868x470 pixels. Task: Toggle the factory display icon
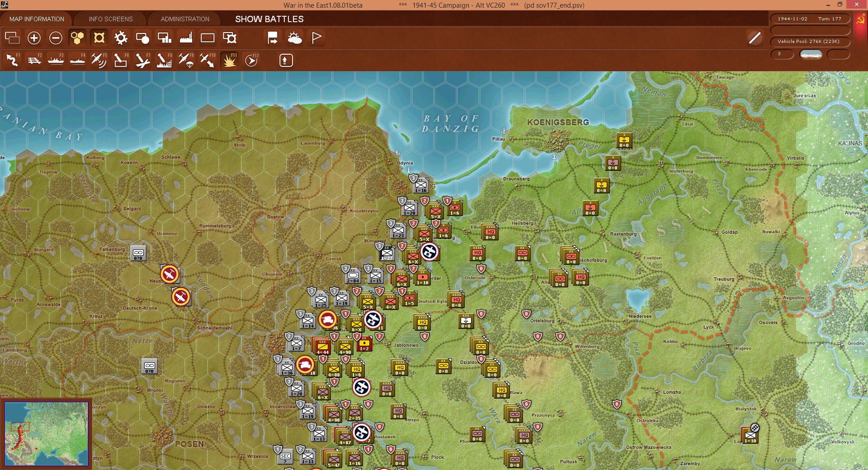tap(186, 38)
